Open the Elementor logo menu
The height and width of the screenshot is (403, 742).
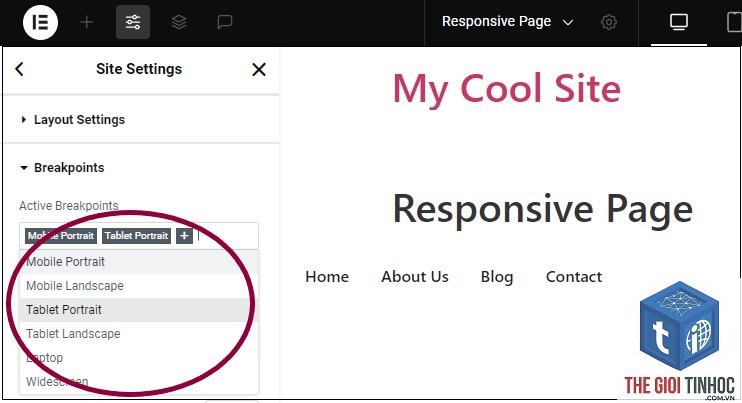coord(40,22)
